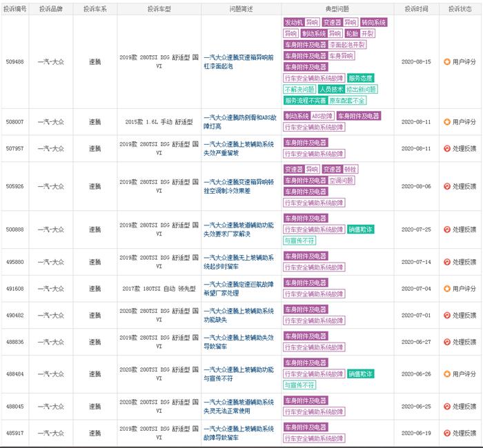
Task: Click the 服务流程不完善 tag
Action: 305,101
